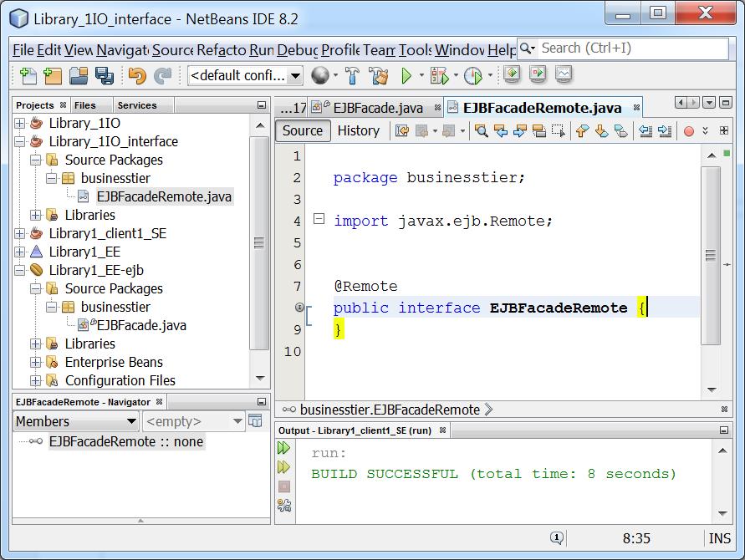Show opened documents list dropdown

click(x=709, y=103)
